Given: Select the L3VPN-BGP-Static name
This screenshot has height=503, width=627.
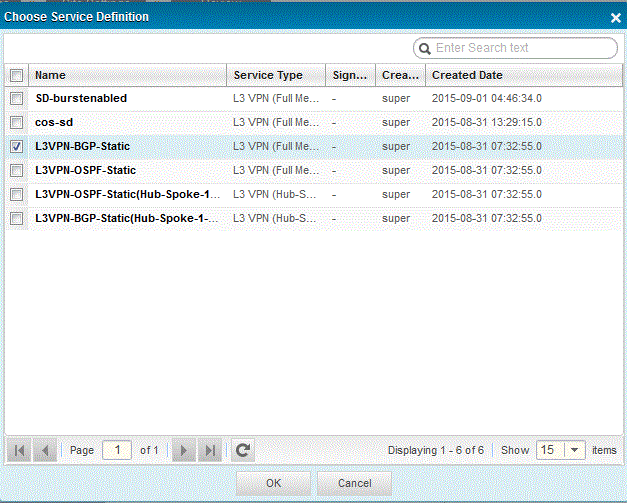Looking at the screenshot, I should coord(82,146).
